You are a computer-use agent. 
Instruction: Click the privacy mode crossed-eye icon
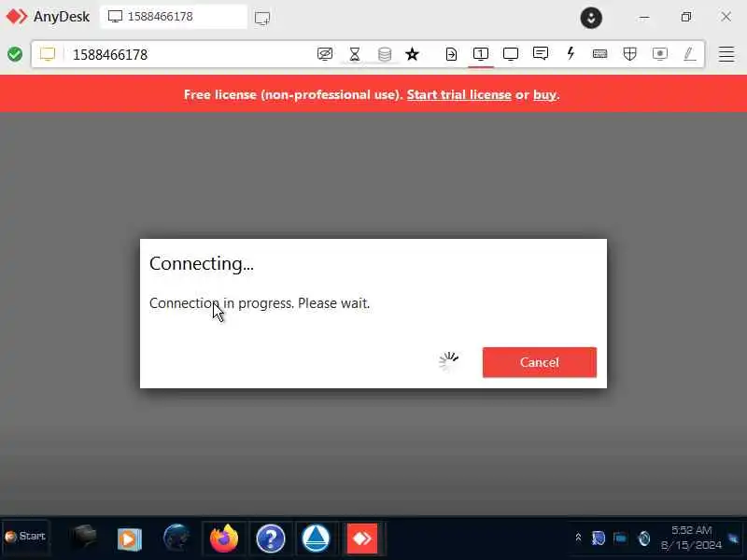(324, 54)
